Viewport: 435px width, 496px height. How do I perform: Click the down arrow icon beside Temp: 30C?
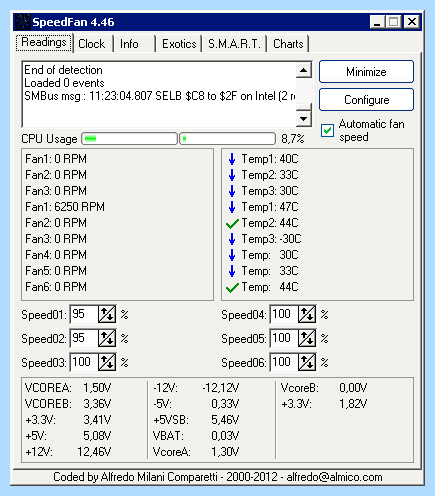point(232,255)
